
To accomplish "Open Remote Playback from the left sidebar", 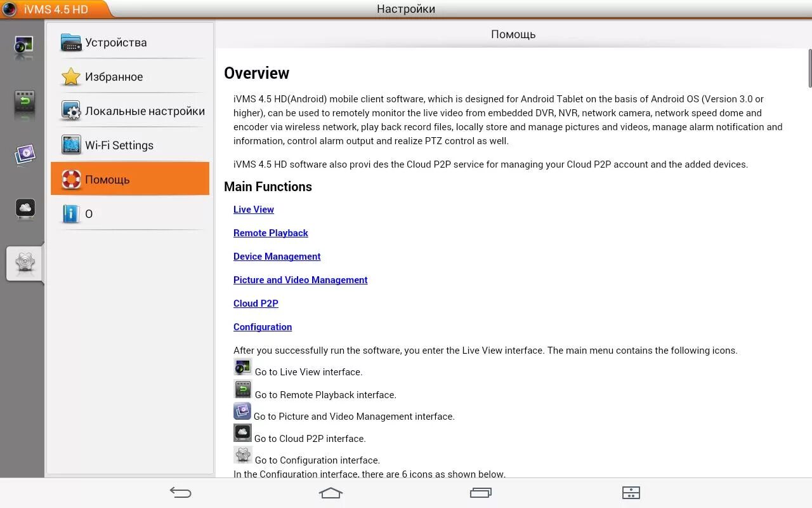I will (x=24, y=102).
